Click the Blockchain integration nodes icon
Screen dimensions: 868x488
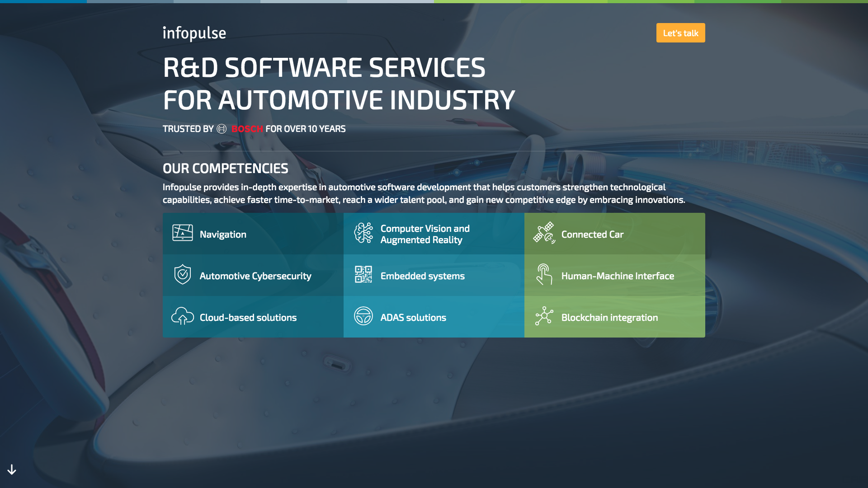[544, 316]
